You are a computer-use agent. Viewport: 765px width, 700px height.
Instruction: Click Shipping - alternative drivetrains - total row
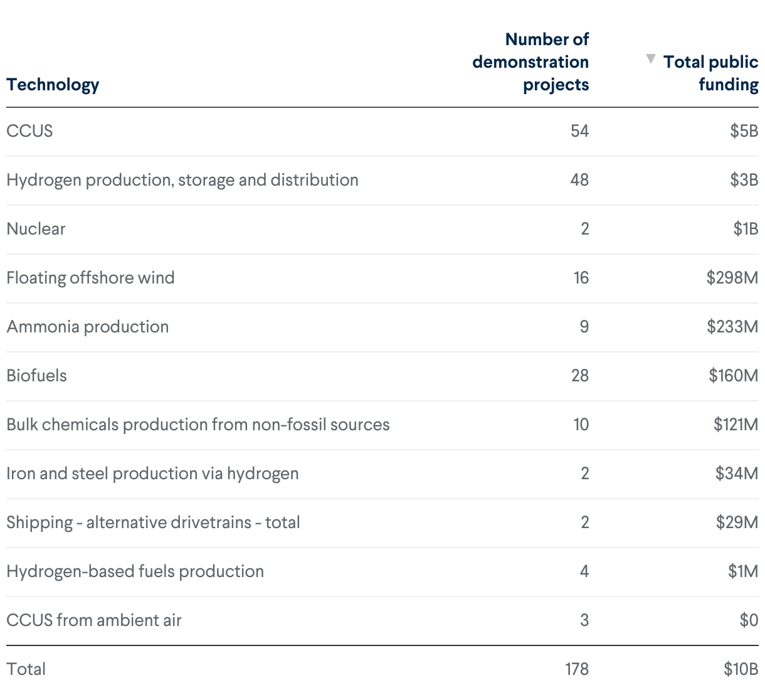point(153,522)
